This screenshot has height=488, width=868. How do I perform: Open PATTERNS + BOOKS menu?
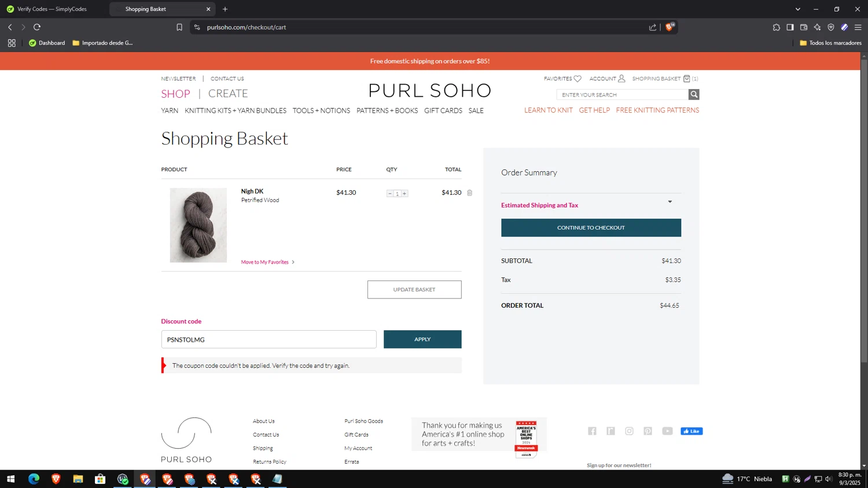pyautogui.click(x=387, y=110)
